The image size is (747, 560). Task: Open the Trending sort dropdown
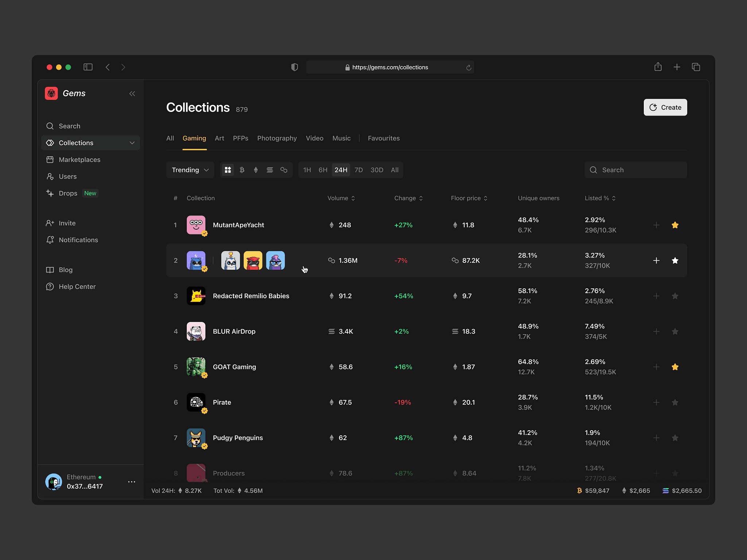pos(190,170)
